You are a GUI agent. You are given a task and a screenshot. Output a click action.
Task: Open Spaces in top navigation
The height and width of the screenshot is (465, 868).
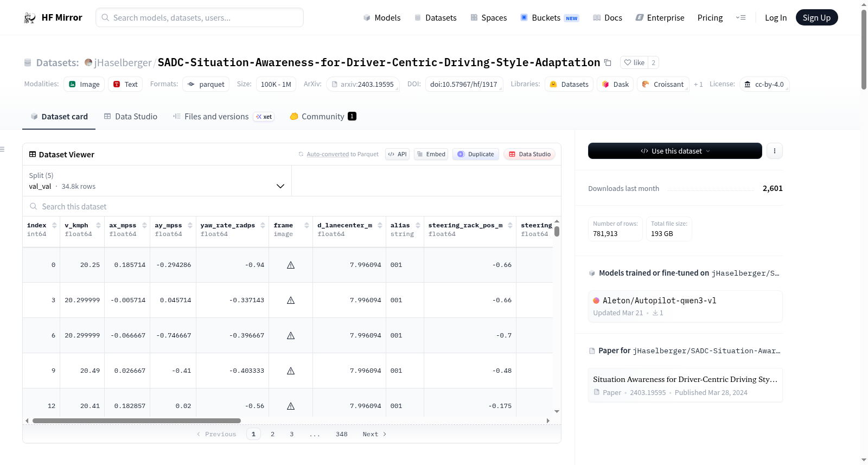tap(489, 17)
